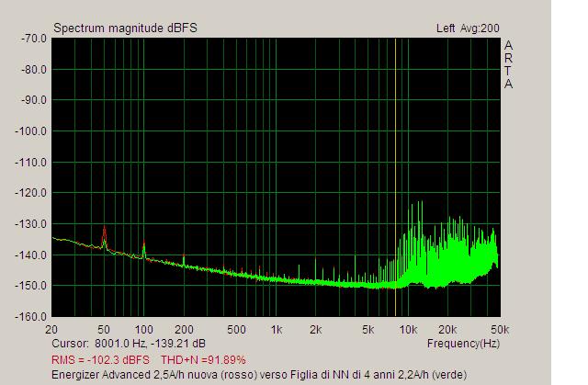Viewport: 588px width, 385px height.
Task: Click the 1k frequency axis tick label
Action: 277,330
